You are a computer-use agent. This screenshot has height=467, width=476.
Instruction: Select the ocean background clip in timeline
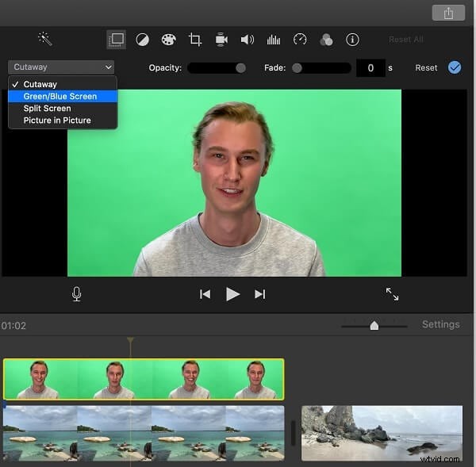[x=144, y=433]
